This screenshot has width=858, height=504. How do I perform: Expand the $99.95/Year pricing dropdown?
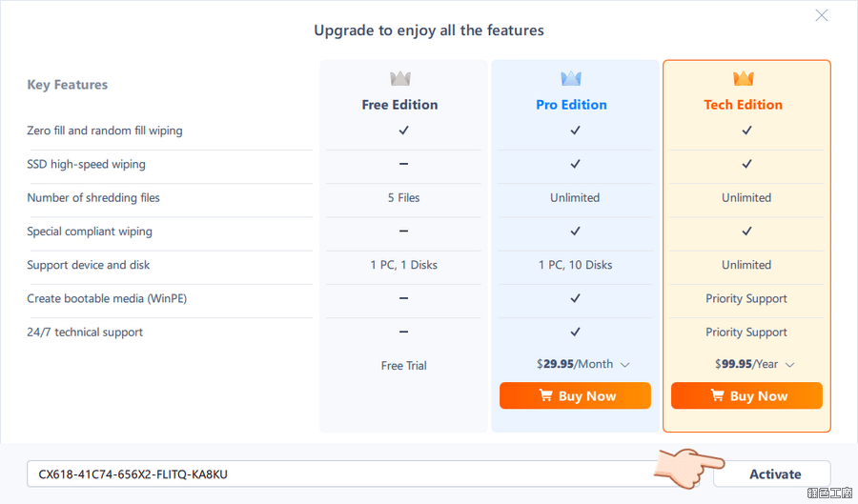[789, 365]
